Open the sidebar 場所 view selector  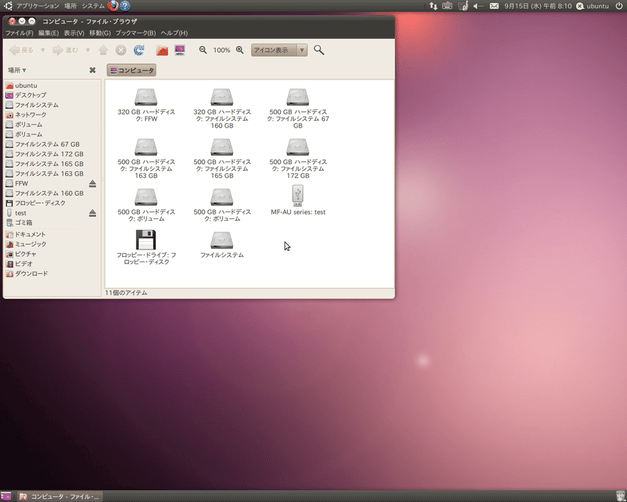(x=17, y=70)
